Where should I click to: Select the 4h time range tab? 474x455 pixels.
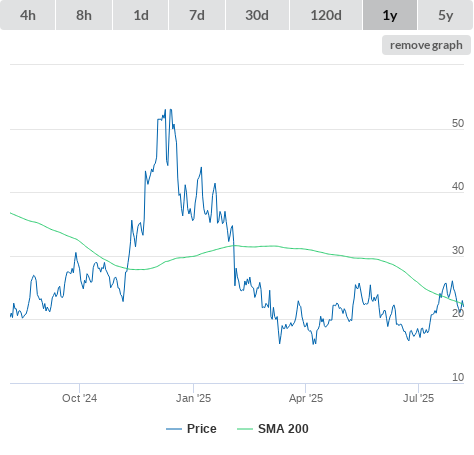[x=28, y=15]
